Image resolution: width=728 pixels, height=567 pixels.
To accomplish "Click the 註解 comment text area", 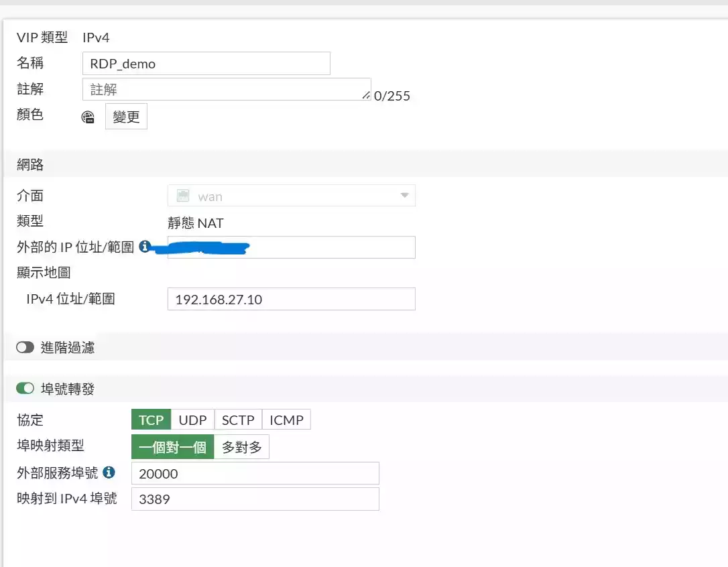I will tap(226, 89).
